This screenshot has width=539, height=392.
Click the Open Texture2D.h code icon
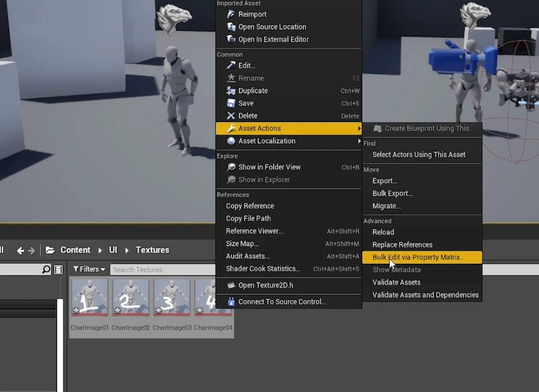[x=231, y=285]
